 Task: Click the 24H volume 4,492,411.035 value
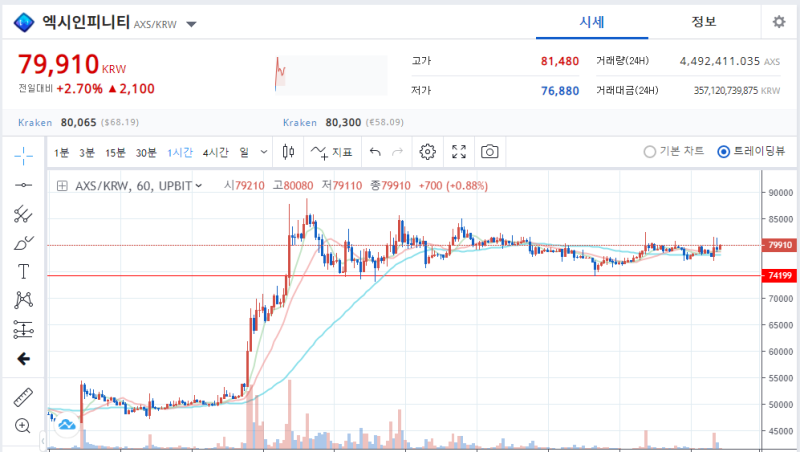coord(719,61)
